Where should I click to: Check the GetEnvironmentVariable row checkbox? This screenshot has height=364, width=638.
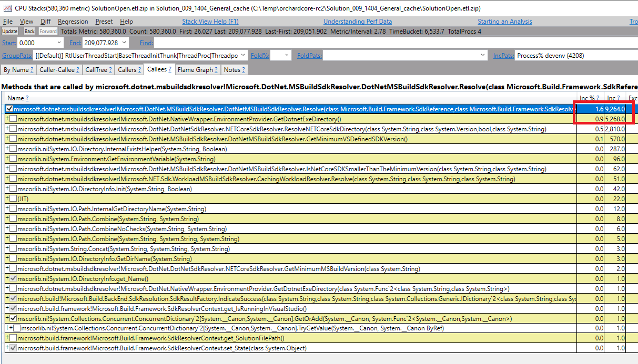(13, 159)
